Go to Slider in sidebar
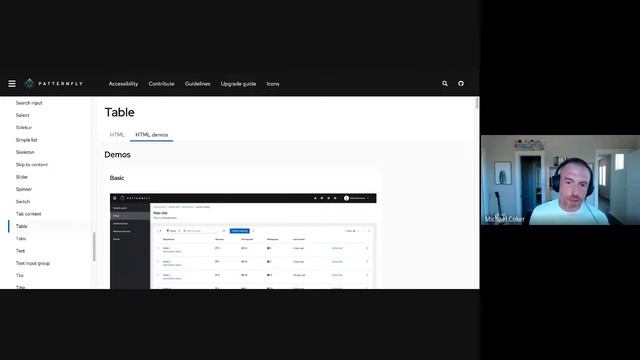 22,177
